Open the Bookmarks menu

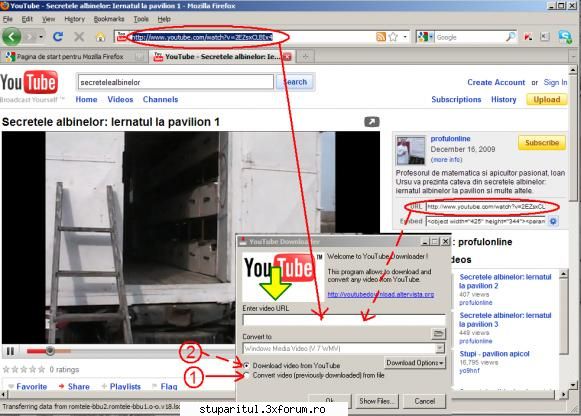[x=109, y=19]
